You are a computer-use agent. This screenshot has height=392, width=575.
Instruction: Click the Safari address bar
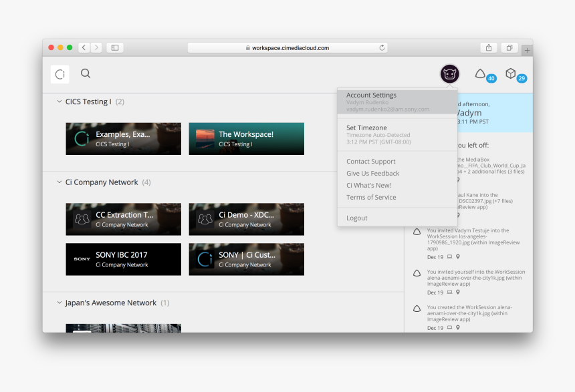[287, 48]
